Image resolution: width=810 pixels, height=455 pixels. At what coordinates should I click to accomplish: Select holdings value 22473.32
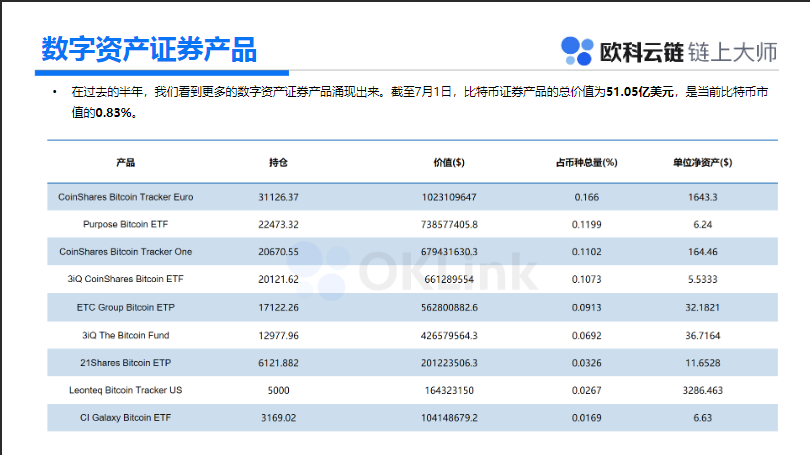[278, 225]
